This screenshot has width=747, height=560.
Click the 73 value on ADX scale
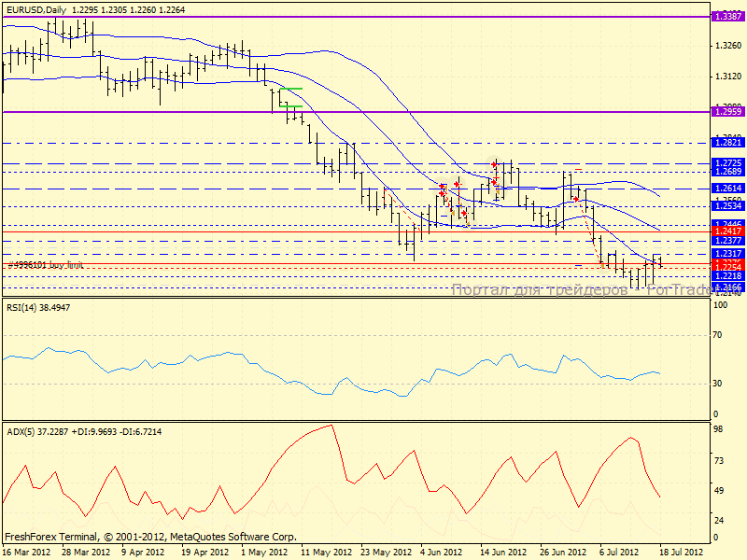point(717,460)
